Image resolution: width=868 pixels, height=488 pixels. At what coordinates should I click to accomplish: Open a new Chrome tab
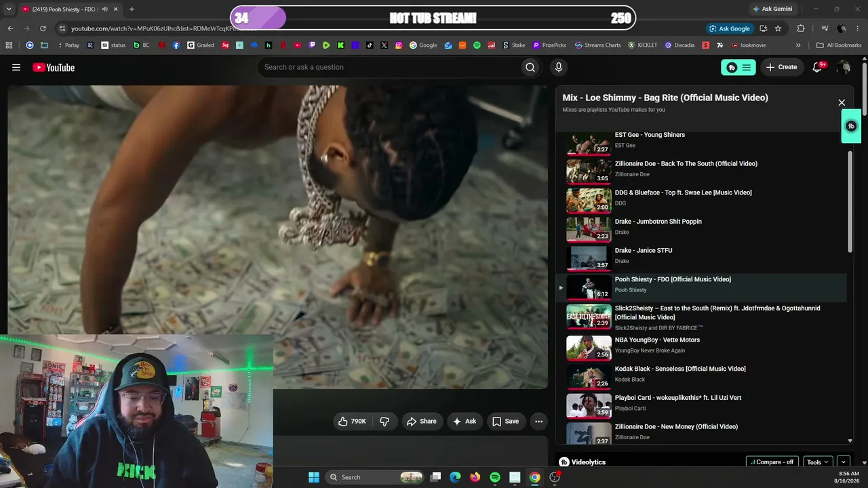[132, 9]
